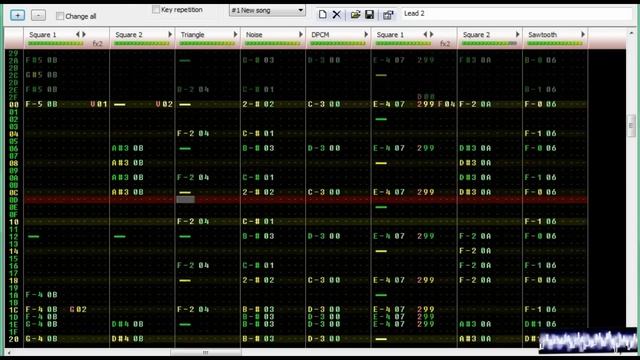Click 2-# 02 Noise note in row 18
640x360 pixels.
[258, 280]
